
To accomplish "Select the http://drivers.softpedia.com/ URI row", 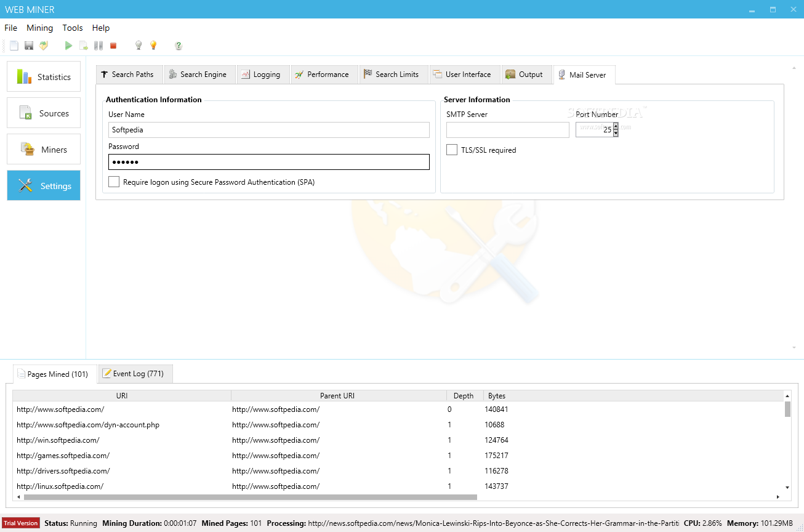I will click(x=63, y=471).
